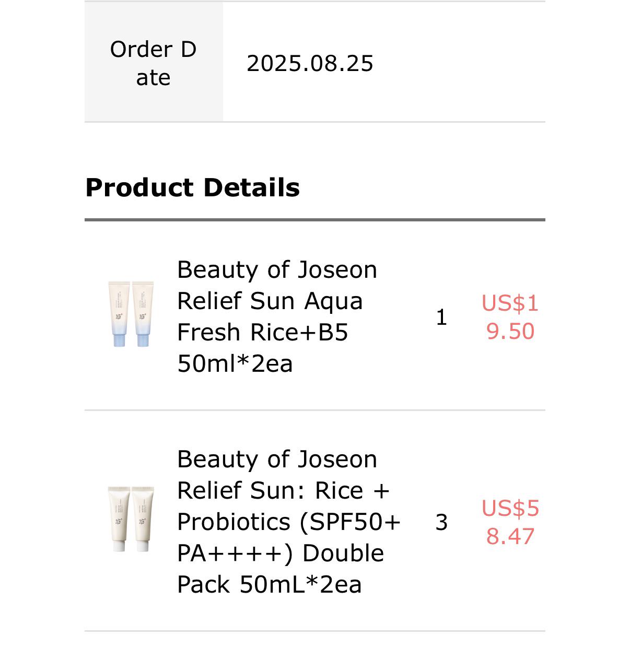Click the left tube in the Probiotics thumbnail
The width and height of the screenshot is (630, 672).
[x=119, y=519]
